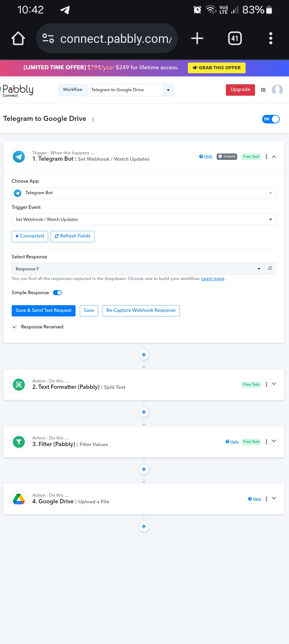Click the Telegram status bar notification icon
This screenshot has height=644, width=289.
tap(65, 10)
